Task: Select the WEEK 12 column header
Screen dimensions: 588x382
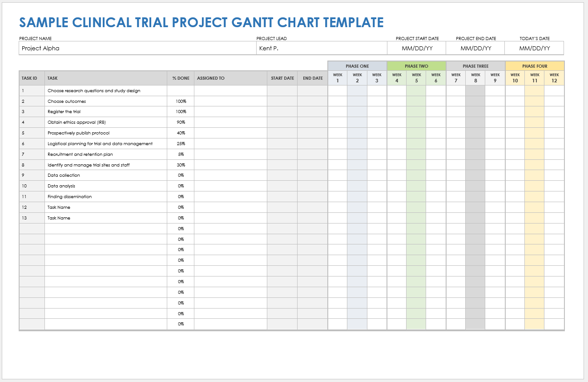Action: click(x=554, y=78)
